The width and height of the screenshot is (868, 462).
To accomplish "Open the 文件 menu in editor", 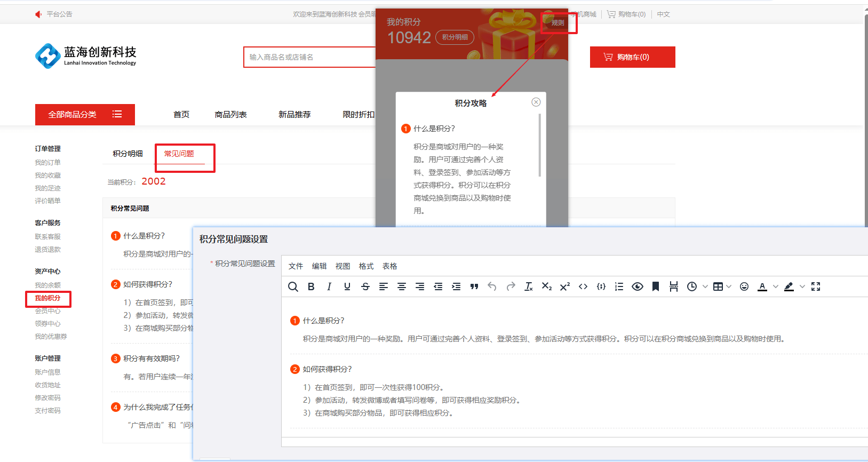I will click(296, 266).
